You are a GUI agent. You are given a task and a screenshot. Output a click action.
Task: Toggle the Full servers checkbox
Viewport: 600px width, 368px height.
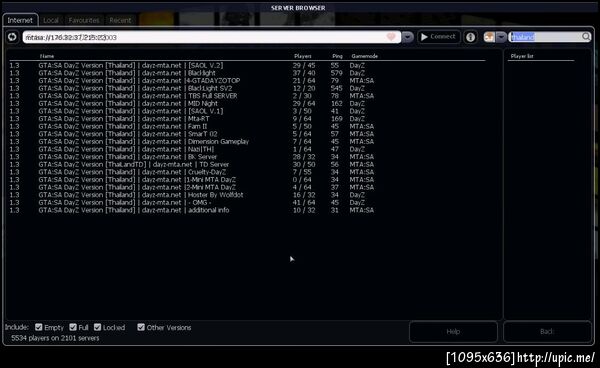point(73,327)
